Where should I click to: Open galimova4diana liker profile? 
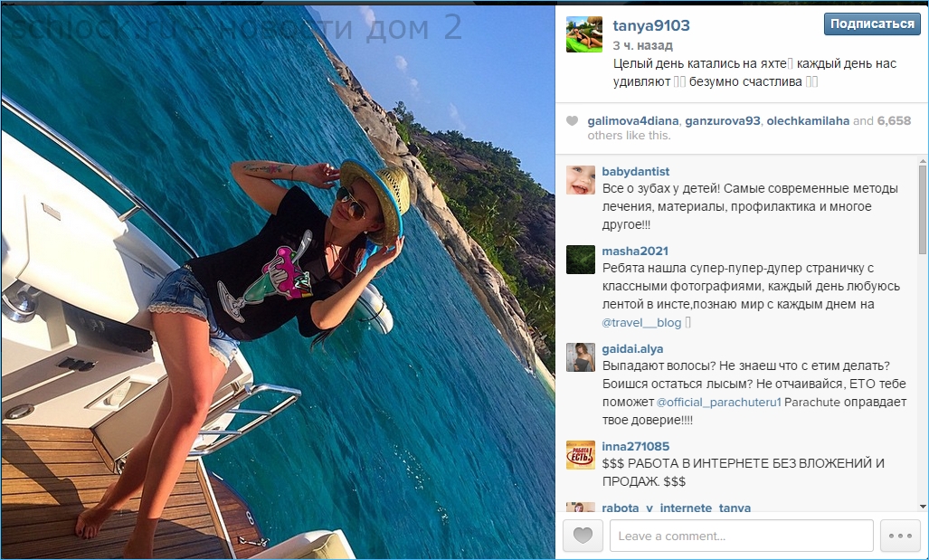point(633,121)
